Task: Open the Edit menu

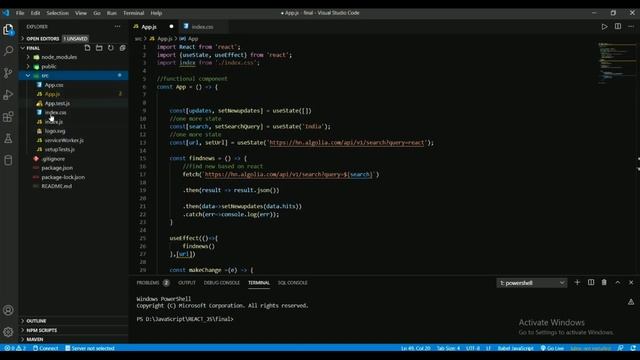Action: (36, 13)
